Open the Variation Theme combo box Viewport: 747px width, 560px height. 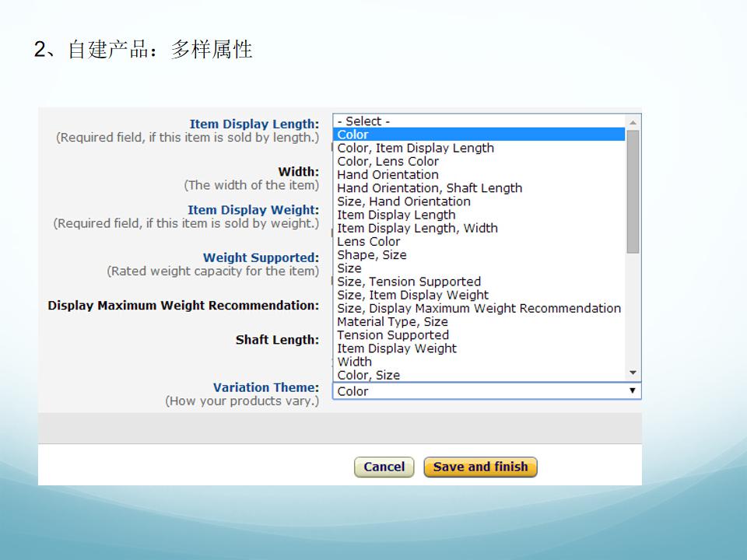(487, 391)
